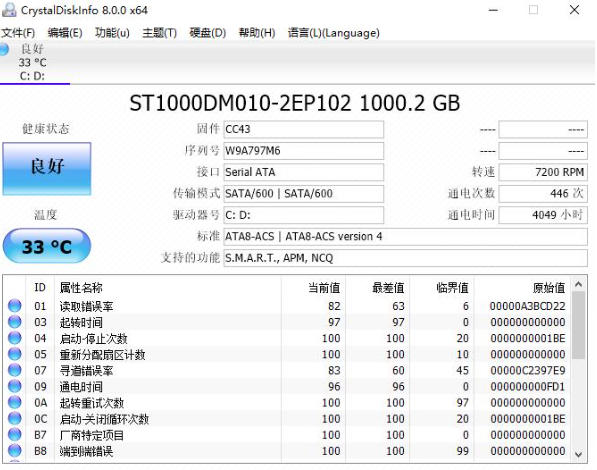Viewport: 597px width, 470px height.
Task: Open the 文件(F) menu
Action: 18,33
